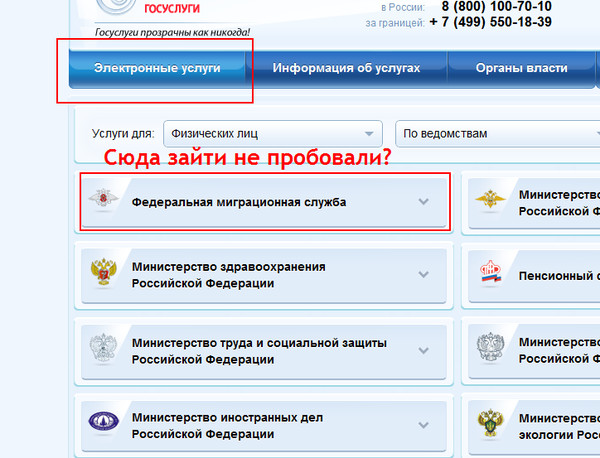Screen dimensions: 600x458
Task: Expand Министерство иностранных дел chevron
Action: coord(423,425)
